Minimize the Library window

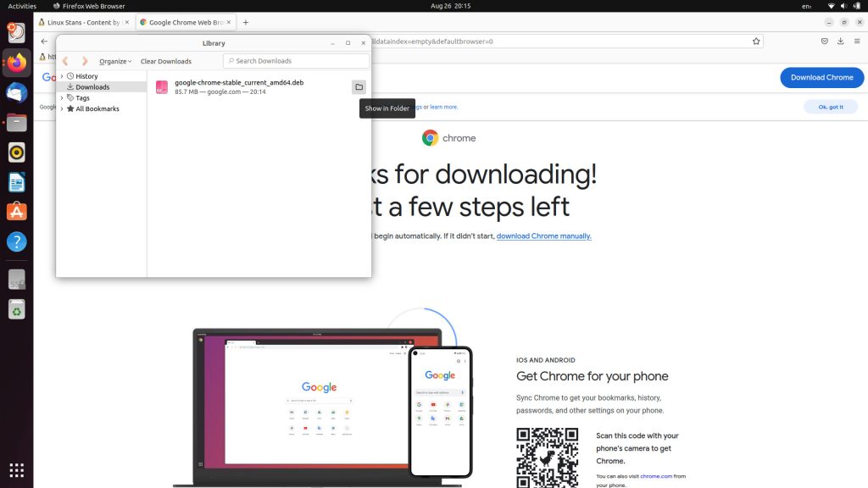click(332, 43)
